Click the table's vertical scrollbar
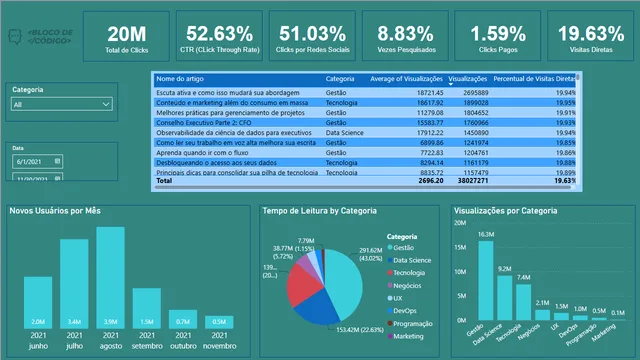Screen dimensions: 640x360 point(578,78)
